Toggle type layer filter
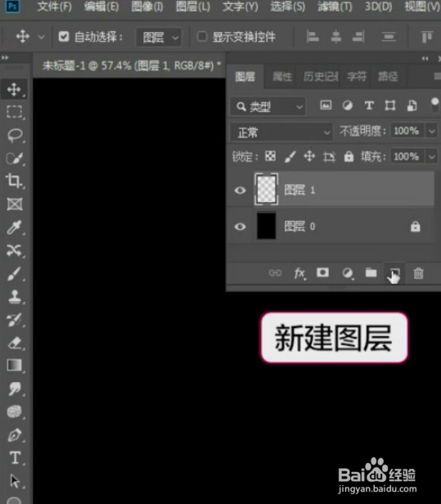Screen dimensions: 441x504 point(369,106)
